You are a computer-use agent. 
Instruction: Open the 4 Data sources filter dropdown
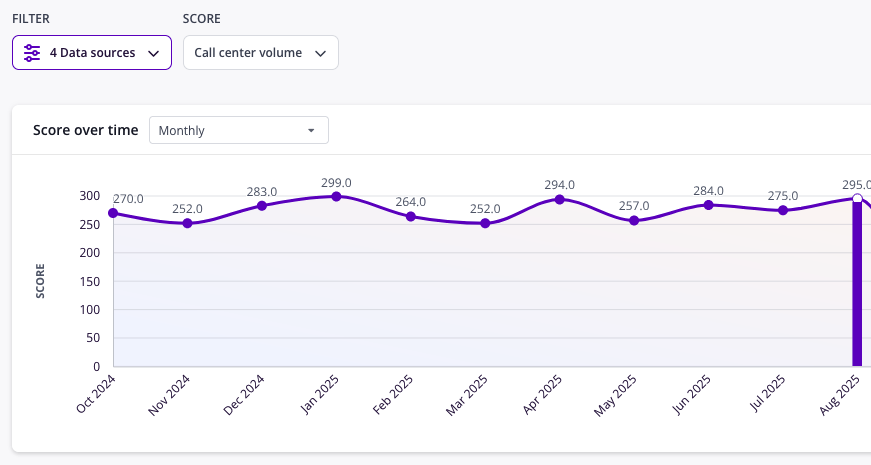pyautogui.click(x=92, y=53)
